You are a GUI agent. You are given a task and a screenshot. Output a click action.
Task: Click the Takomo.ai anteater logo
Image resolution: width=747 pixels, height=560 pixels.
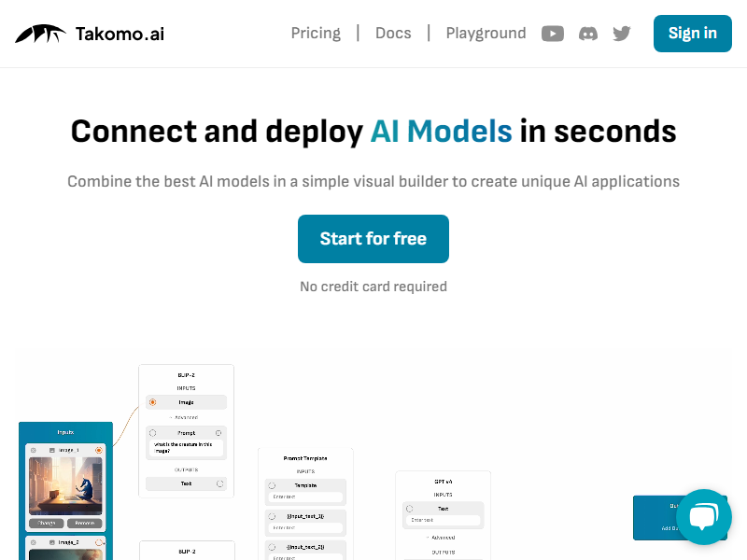pos(40,34)
